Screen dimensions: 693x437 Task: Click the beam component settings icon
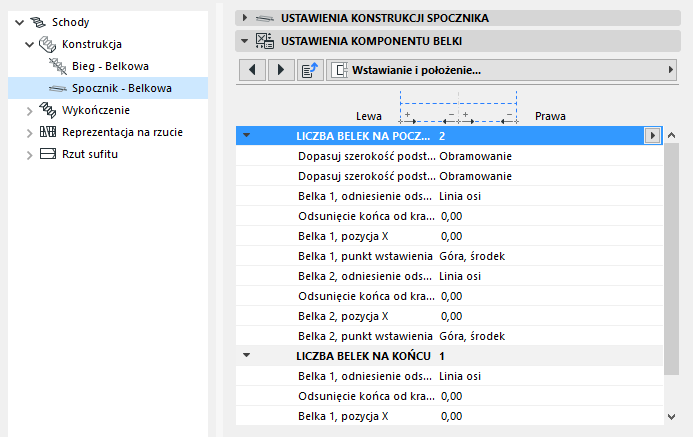tap(265, 41)
